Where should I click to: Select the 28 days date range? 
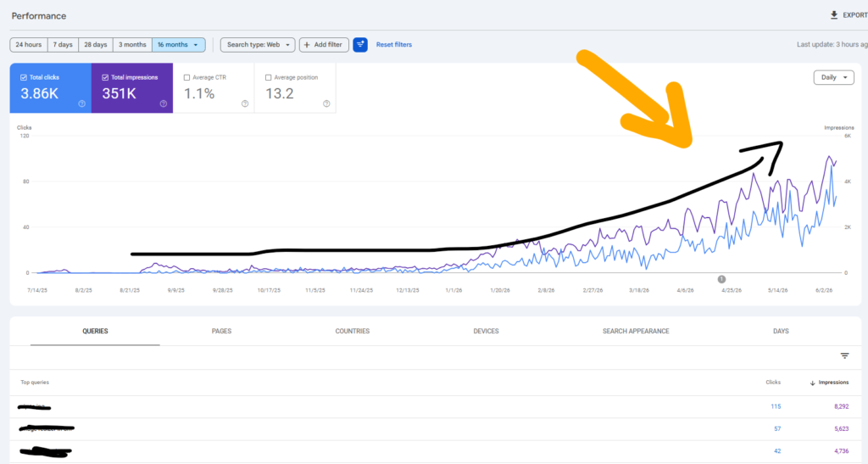(96, 45)
